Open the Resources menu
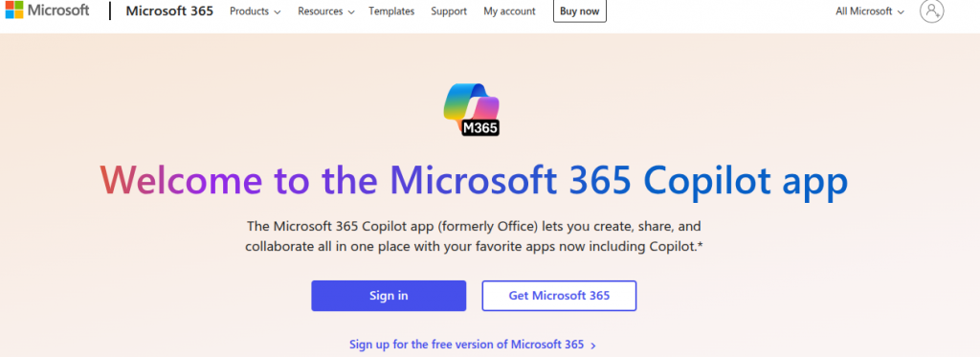Image resolution: width=980 pixels, height=357 pixels. coord(326,11)
